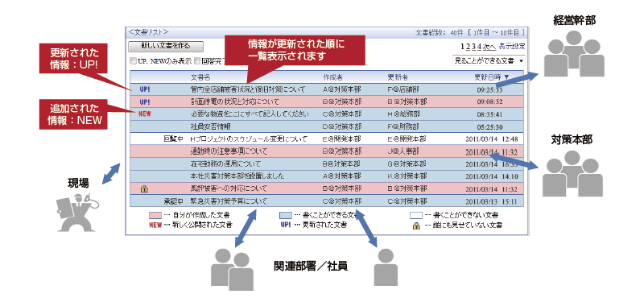Viewport: 644px width, 298px height.
Task: Click updater H@総務部
Action: 404,114
